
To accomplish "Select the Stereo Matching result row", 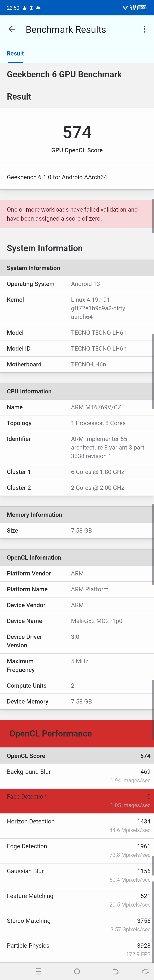I will [x=77, y=925].
